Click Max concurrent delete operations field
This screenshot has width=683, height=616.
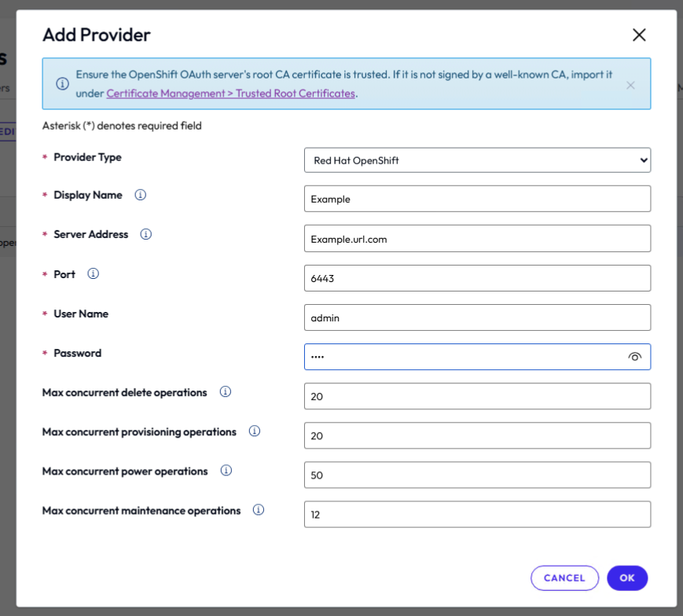(x=477, y=396)
